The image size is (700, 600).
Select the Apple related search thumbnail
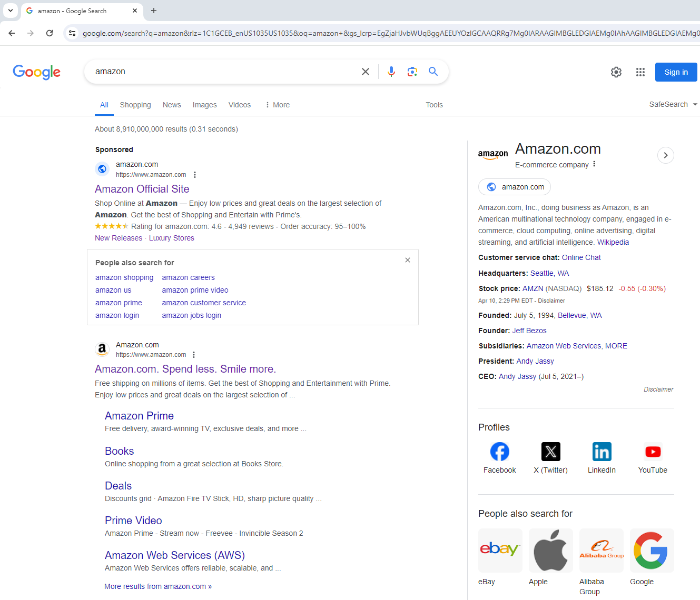pyautogui.click(x=551, y=551)
